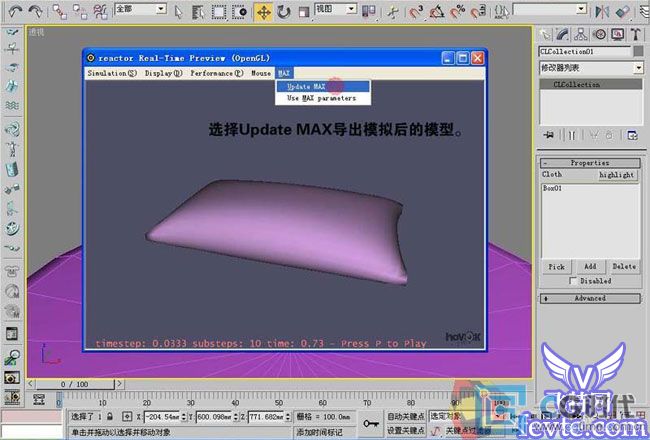The image size is (650, 440).
Task: Select the Use MAX parameters menu entry
Action: (323, 98)
